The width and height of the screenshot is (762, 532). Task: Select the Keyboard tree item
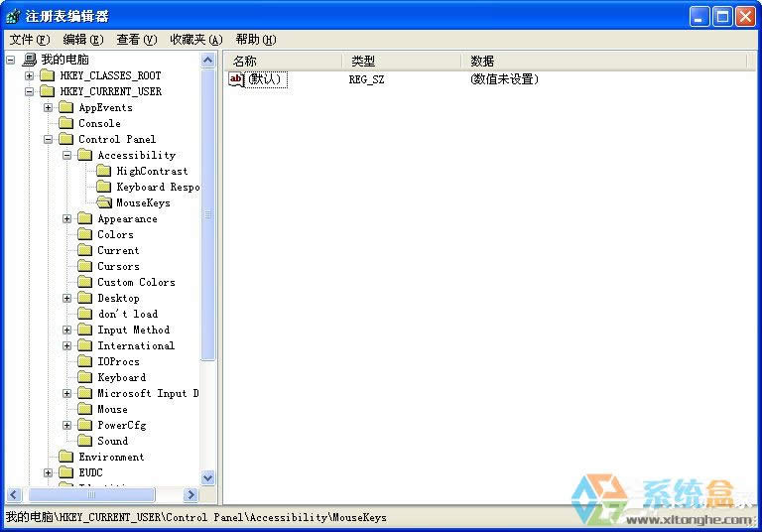121,377
